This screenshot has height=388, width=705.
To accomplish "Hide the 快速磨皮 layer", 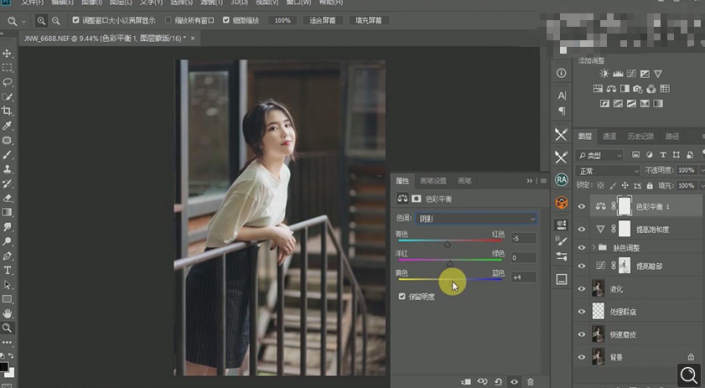I will (x=581, y=334).
